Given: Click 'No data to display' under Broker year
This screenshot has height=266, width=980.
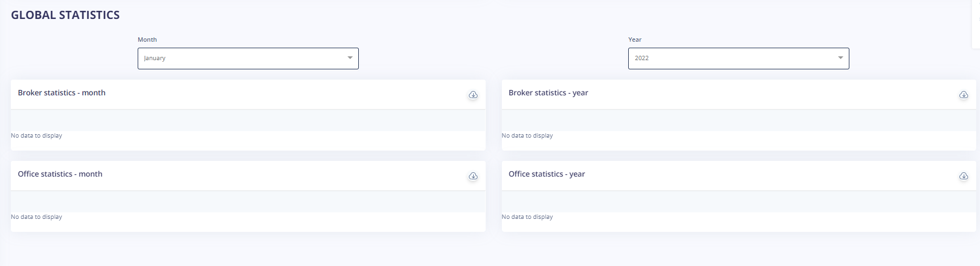Looking at the screenshot, I should 527,135.
